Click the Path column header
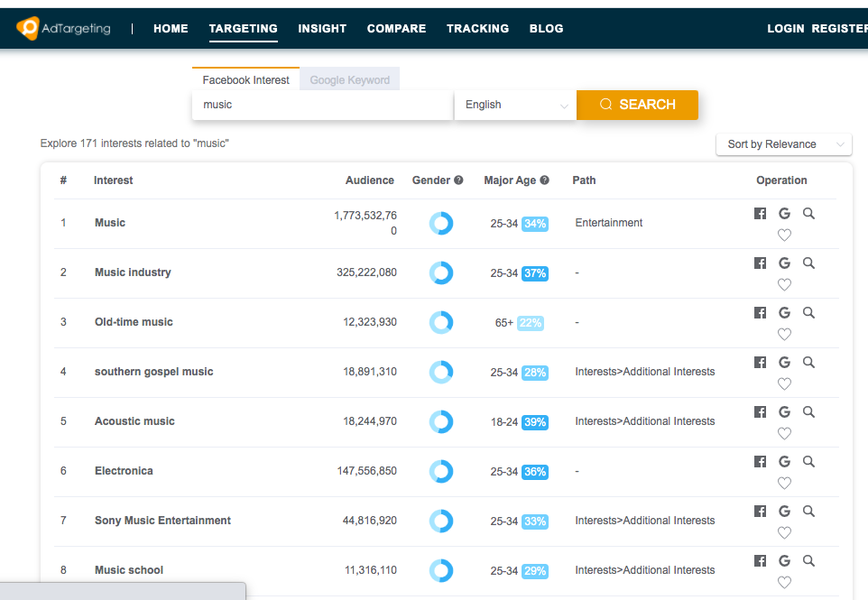 (584, 180)
